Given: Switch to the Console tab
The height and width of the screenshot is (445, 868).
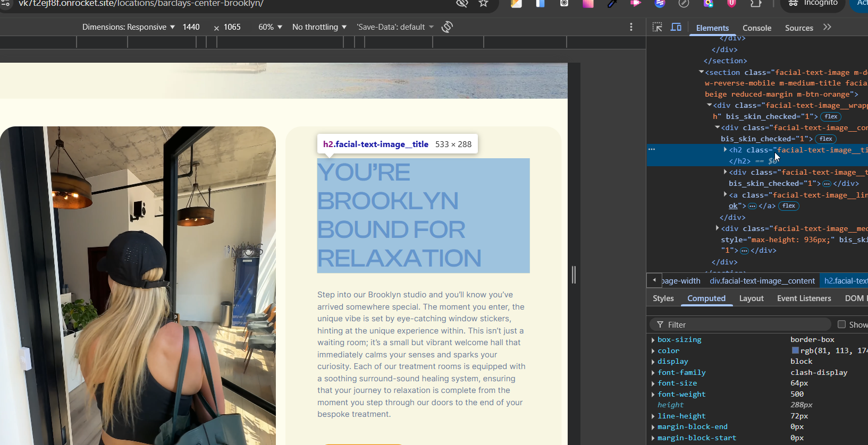Looking at the screenshot, I should 756,28.
